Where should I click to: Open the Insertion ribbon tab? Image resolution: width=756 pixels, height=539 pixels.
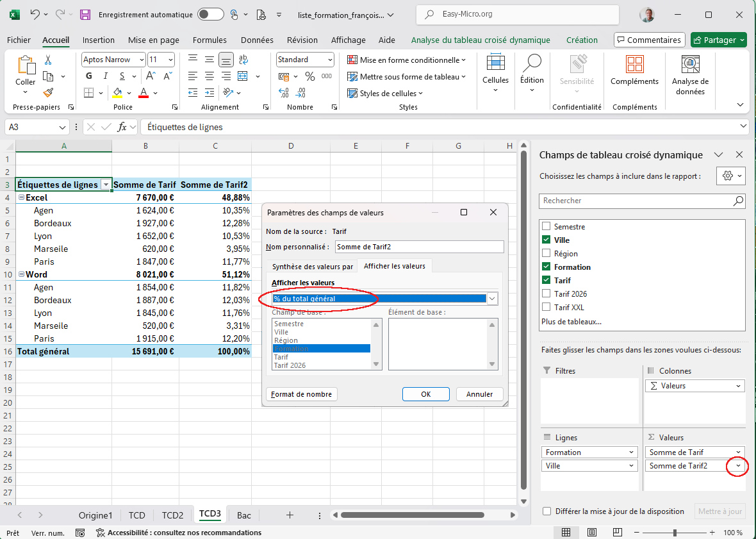[99, 40]
